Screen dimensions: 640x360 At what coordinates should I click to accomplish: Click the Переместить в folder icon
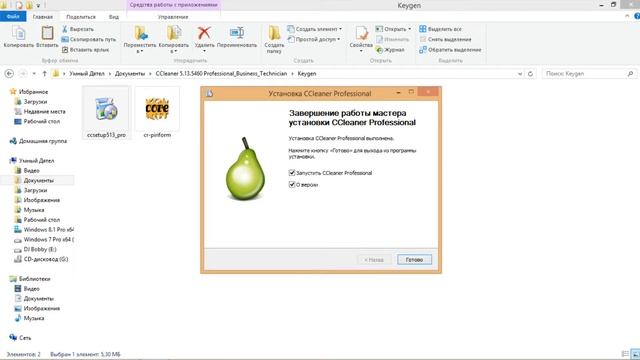(x=140, y=33)
